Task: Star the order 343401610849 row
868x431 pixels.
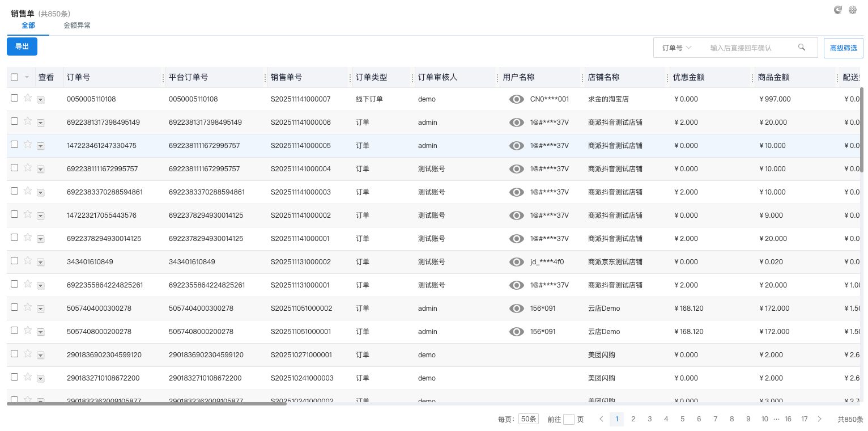Action: point(28,260)
